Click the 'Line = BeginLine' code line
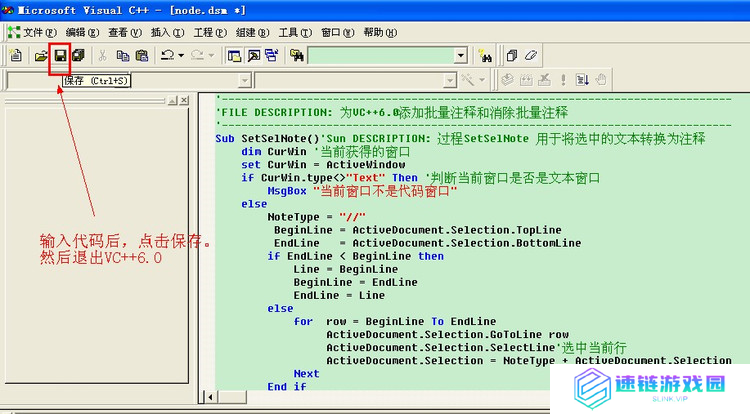This screenshot has height=414, width=750. pyautogui.click(x=345, y=269)
